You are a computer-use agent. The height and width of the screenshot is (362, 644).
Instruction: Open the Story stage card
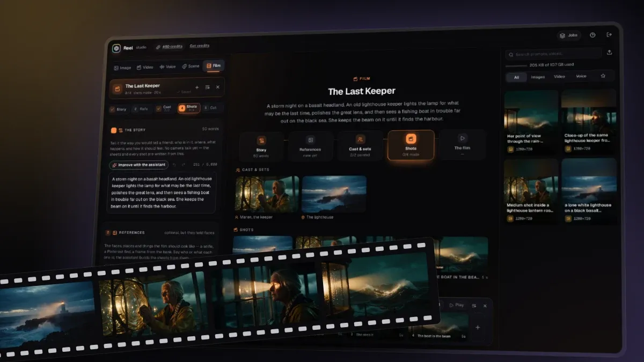(261, 146)
